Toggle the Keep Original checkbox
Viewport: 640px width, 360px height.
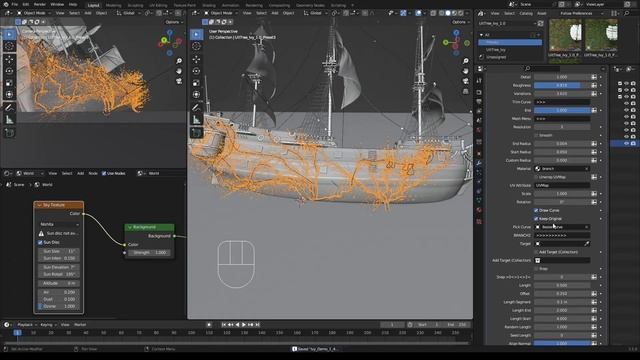(536, 219)
